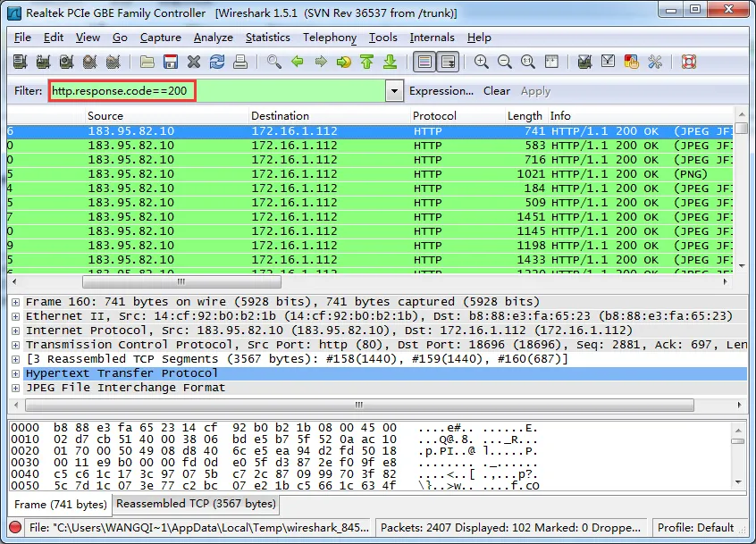Open the filter history dropdown arrow
756x544 pixels.
tap(394, 90)
